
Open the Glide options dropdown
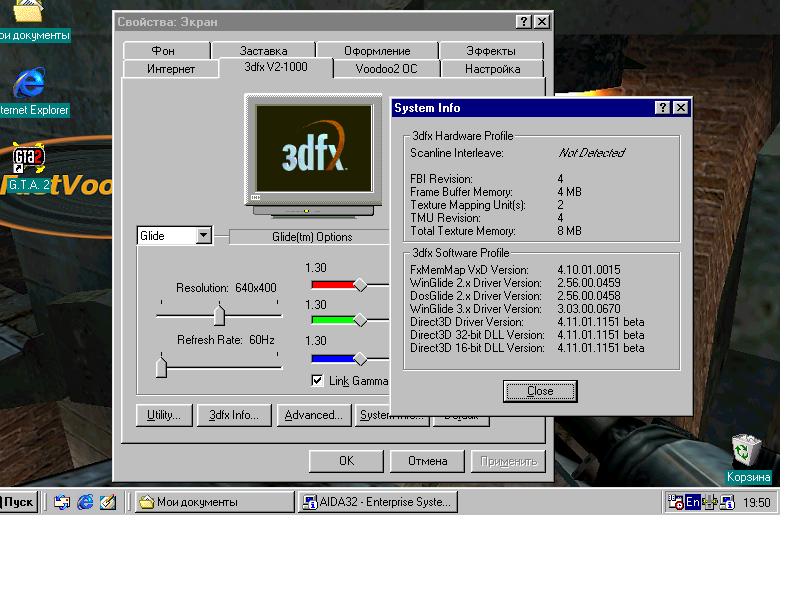coord(204,236)
